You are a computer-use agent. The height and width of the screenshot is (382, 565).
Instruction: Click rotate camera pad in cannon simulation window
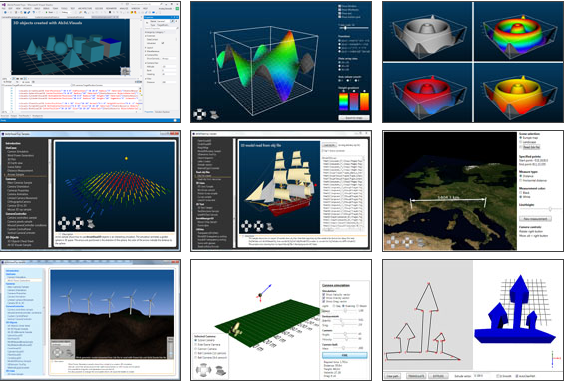pyautogui.click(x=203, y=369)
